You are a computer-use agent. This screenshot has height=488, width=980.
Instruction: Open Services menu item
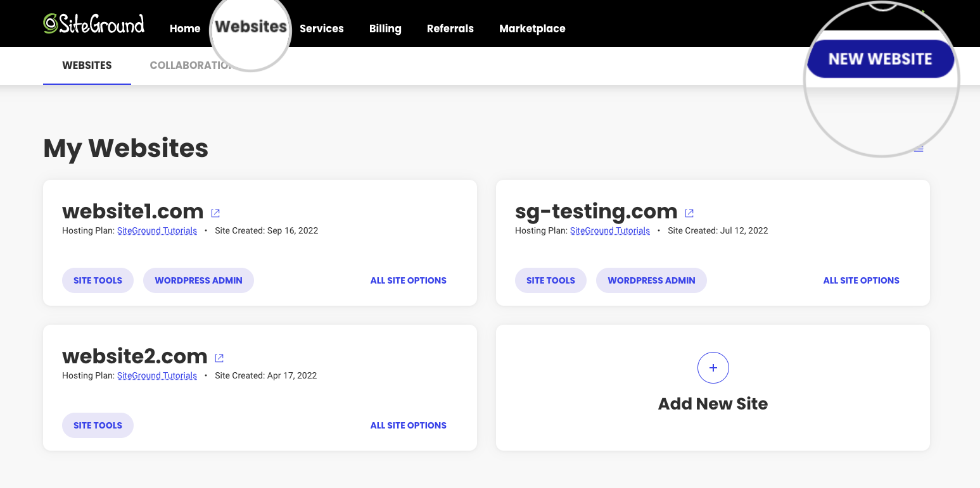(322, 28)
